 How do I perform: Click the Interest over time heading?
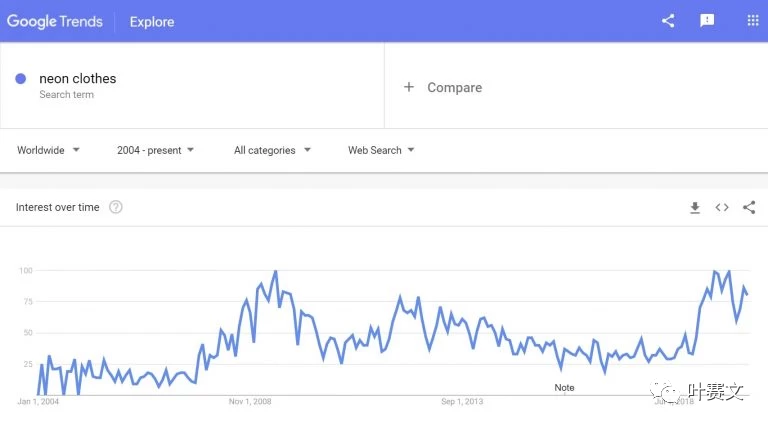coord(58,207)
